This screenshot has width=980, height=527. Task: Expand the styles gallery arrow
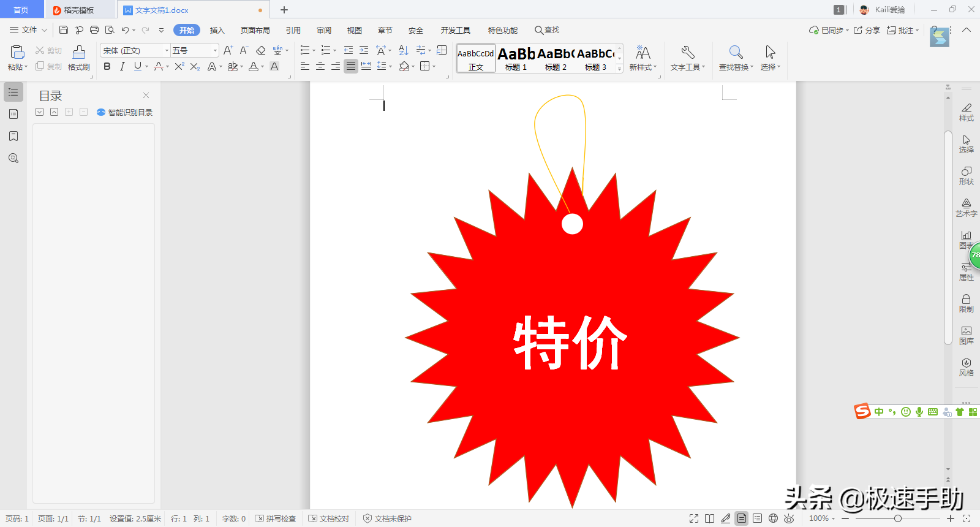[x=619, y=69]
